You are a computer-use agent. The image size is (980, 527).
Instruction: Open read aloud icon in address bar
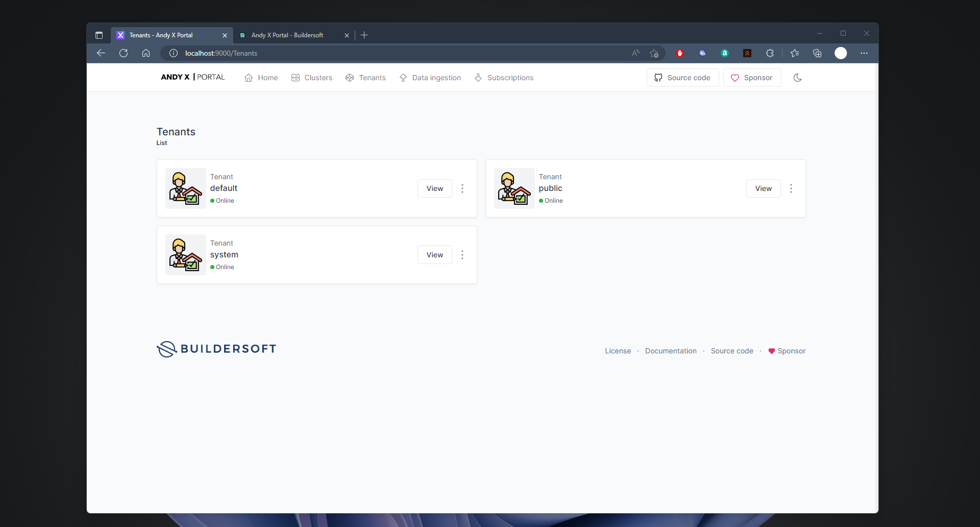point(635,53)
